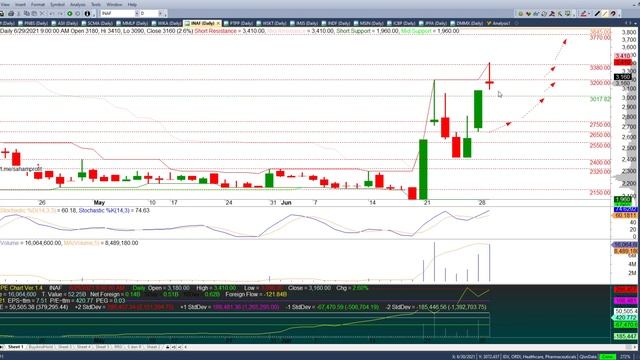Open the Tools menu
The image size is (640, 360).
(x=96, y=4)
